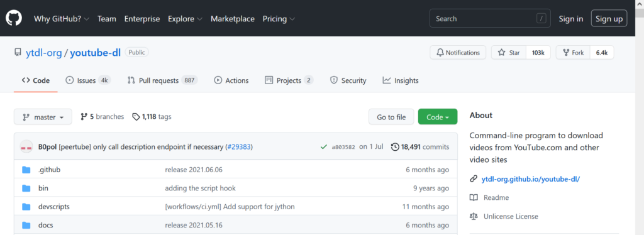Screen dimensions: 644x235
Task: Select the Code tab
Action: [x=36, y=80]
